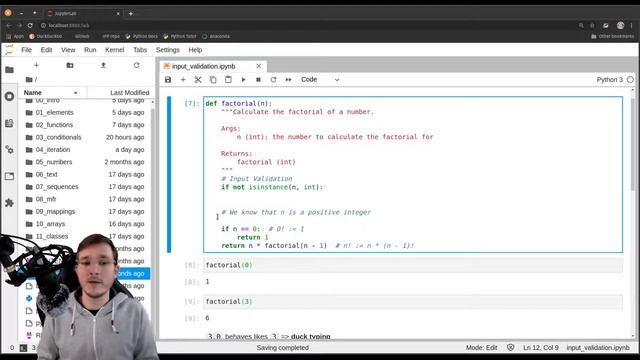Open the 01_elements folder
Viewport: 640px width, 360px height.
click(x=85, y=112)
